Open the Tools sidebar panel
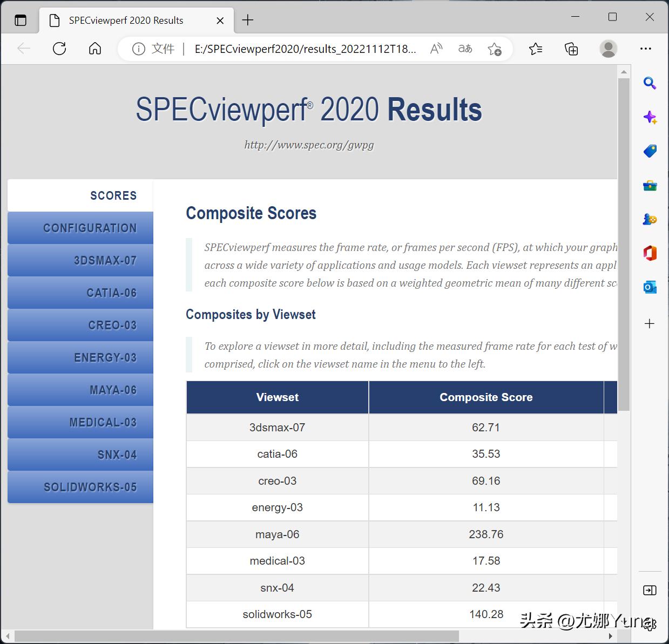 point(650,185)
